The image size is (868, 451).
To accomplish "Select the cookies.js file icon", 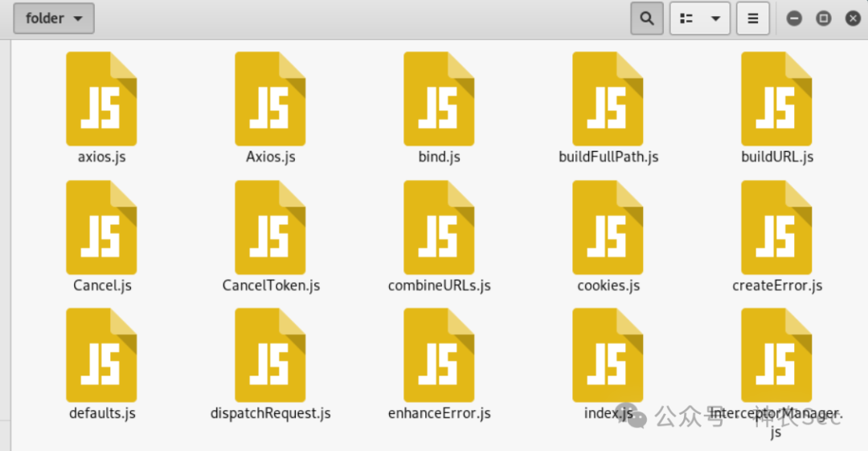I will (x=608, y=228).
